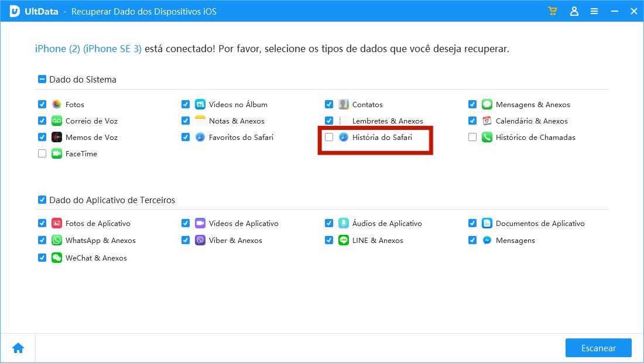Enable the FaceTime checkbox
Viewport: 644px width, 363px height.
pos(42,153)
